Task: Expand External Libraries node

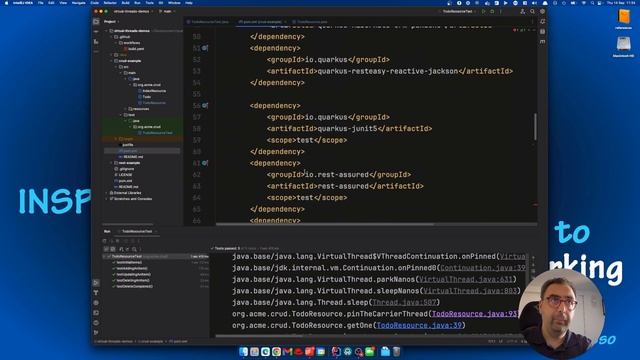Action: click(107, 193)
